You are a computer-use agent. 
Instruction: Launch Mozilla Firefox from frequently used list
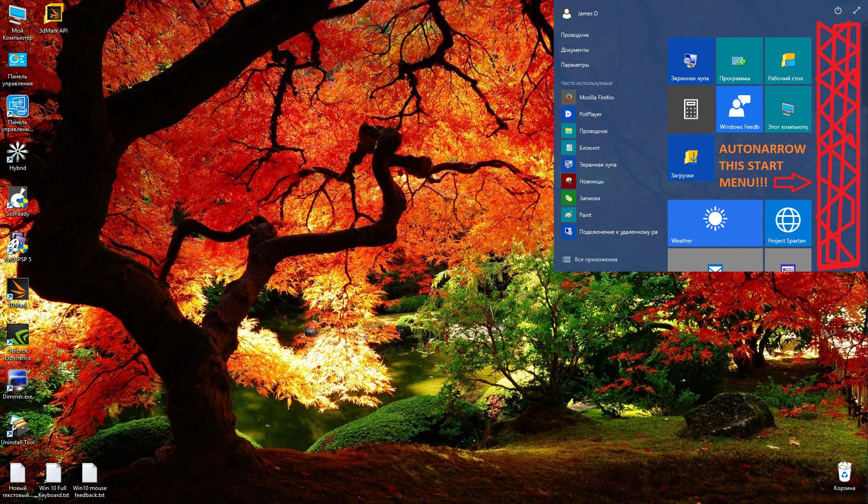click(611, 98)
